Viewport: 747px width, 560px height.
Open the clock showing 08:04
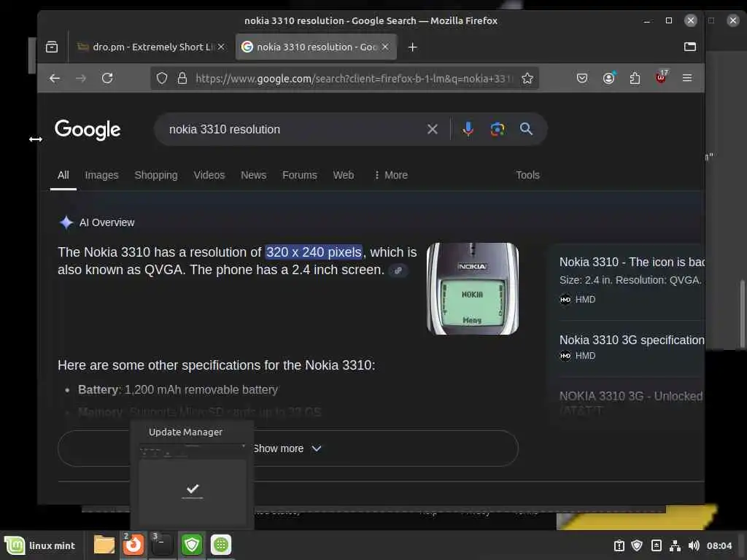(719, 545)
